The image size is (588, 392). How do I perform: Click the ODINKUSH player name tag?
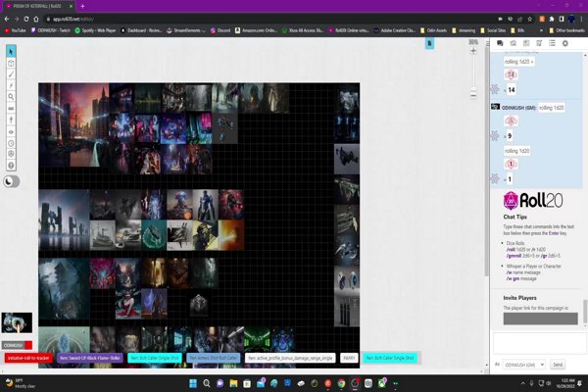point(17,345)
